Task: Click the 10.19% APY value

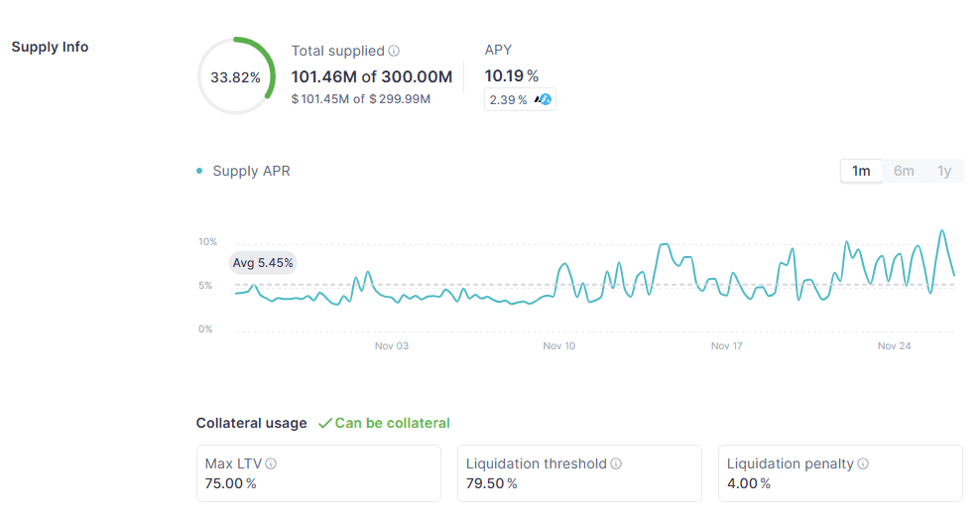Action: [511, 75]
